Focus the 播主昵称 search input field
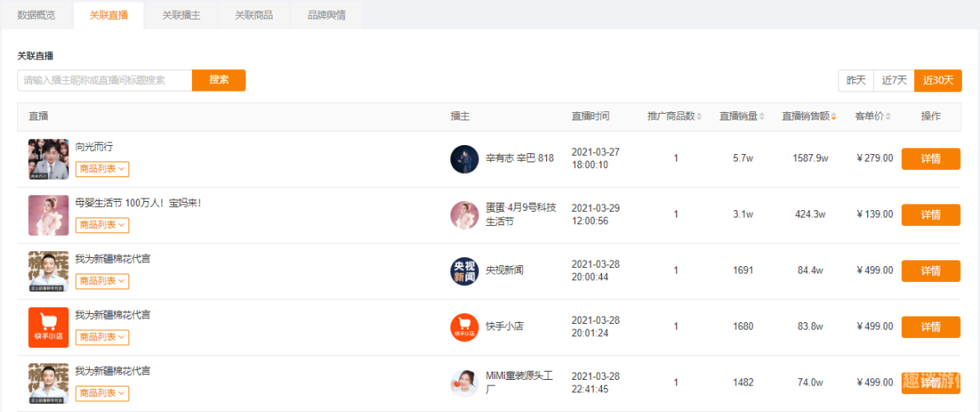The width and height of the screenshot is (980, 412). click(105, 80)
